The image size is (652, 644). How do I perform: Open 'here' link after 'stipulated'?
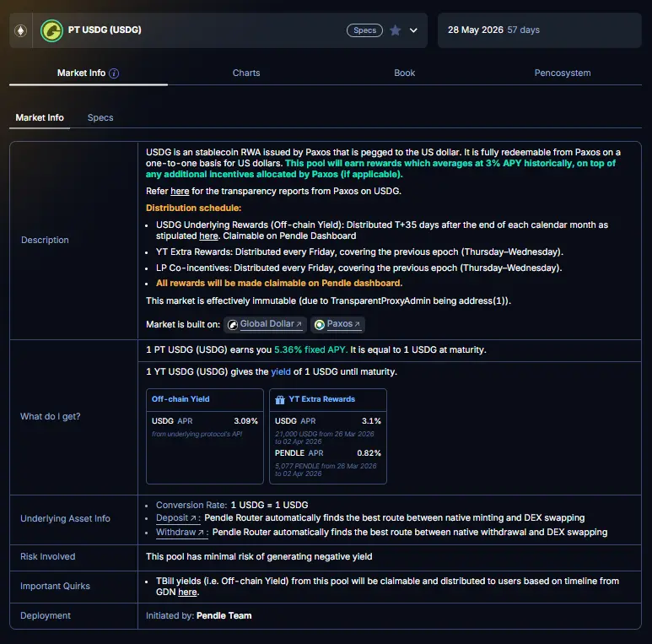pos(208,235)
